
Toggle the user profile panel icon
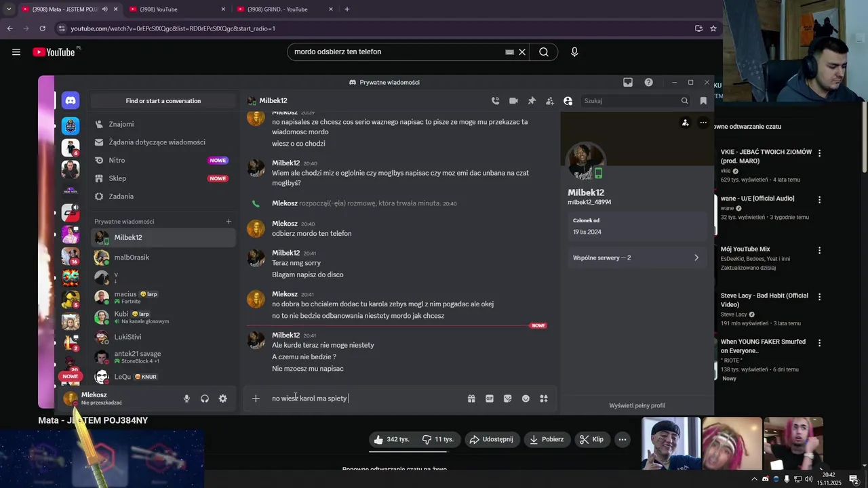click(568, 101)
